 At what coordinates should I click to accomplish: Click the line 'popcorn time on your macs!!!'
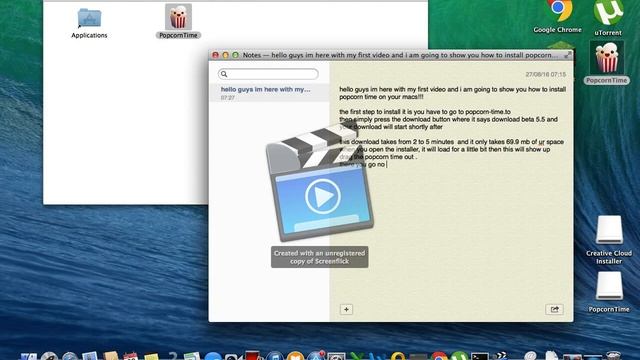point(381,97)
